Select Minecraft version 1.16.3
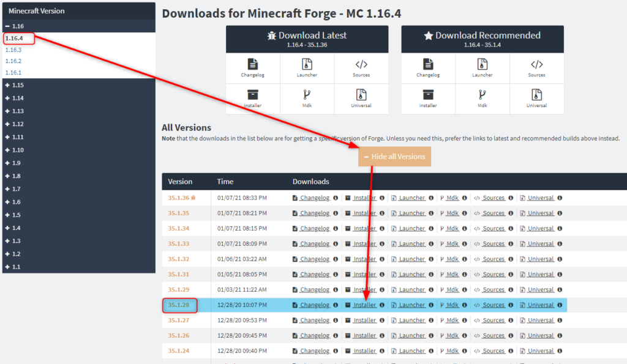 [x=13, y=50]
